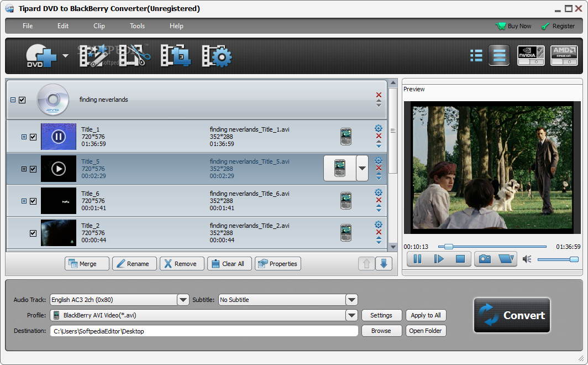Stop the preview playback
Image resolution: width=588 pixels, height=365 pixels.
(x=460, y=259)
